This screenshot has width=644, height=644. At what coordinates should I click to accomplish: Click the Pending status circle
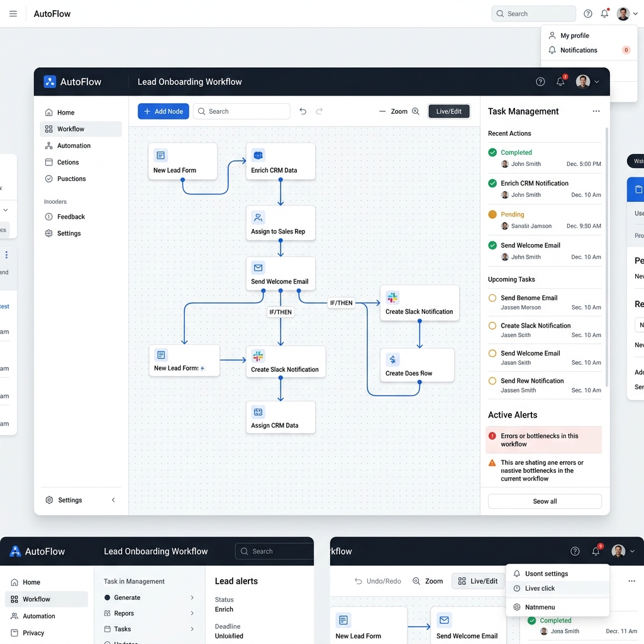point(492,214)
